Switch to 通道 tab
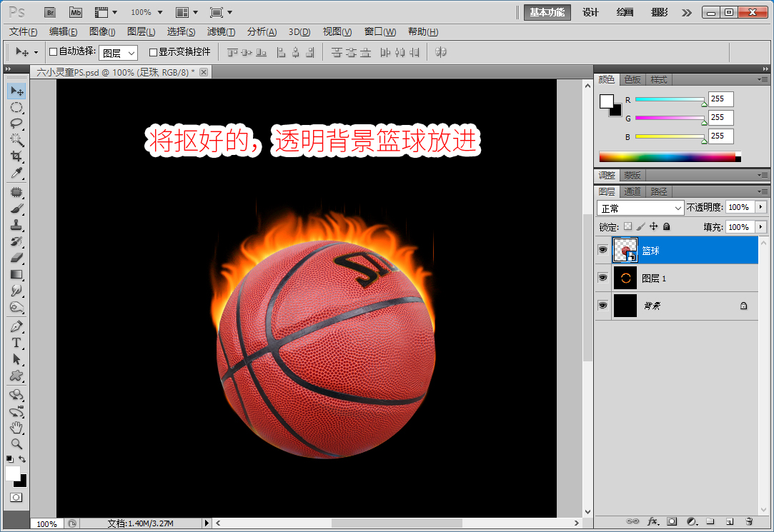The image size is (774, 532). pos(632,191)
